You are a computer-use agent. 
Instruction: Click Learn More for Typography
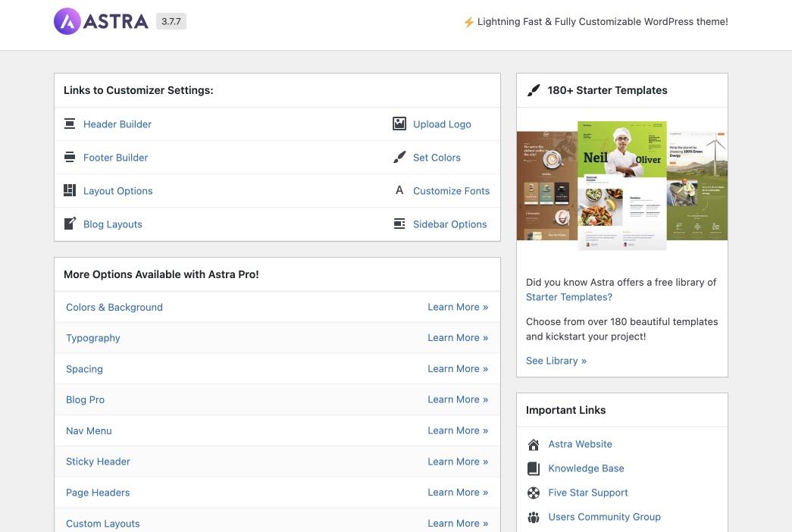click(458, 337)
